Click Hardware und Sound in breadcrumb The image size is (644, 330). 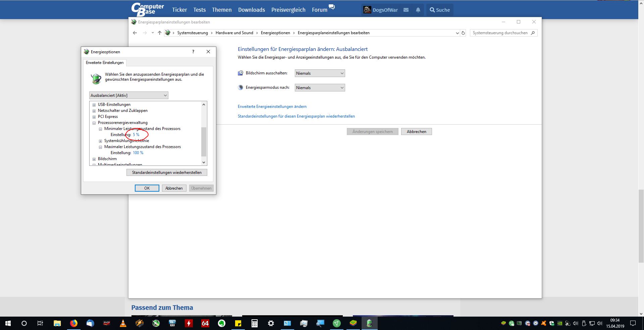click(x=234, y=33)
